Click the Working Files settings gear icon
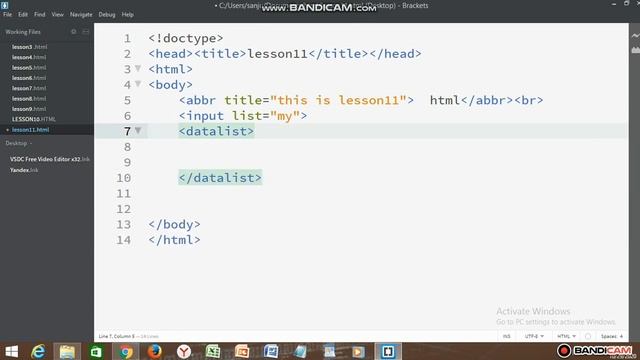Viewport: 640px width, 360px height. 73,31
